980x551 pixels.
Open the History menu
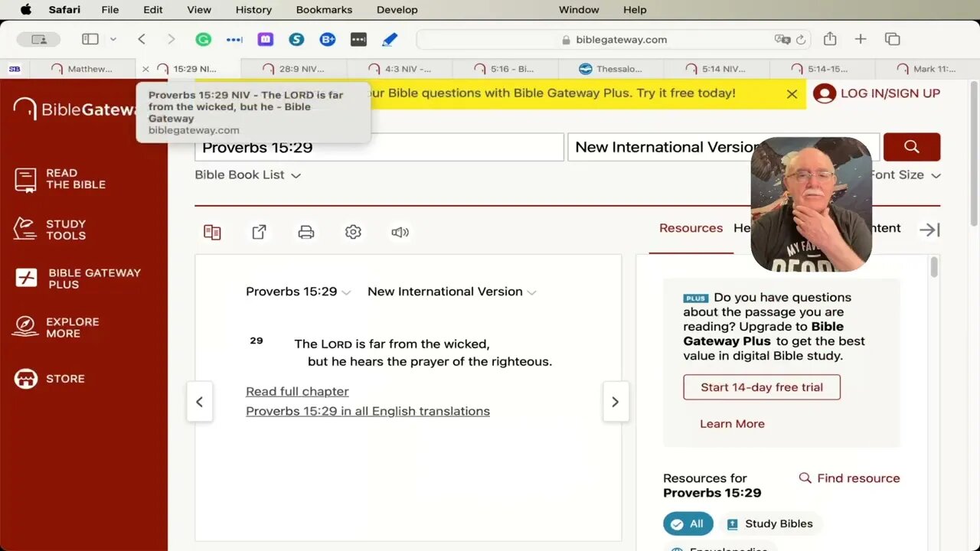(x=253, y=10)
